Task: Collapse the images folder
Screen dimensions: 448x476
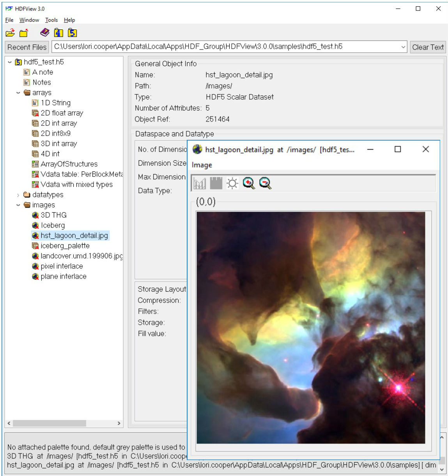Action: click(18, 205)
